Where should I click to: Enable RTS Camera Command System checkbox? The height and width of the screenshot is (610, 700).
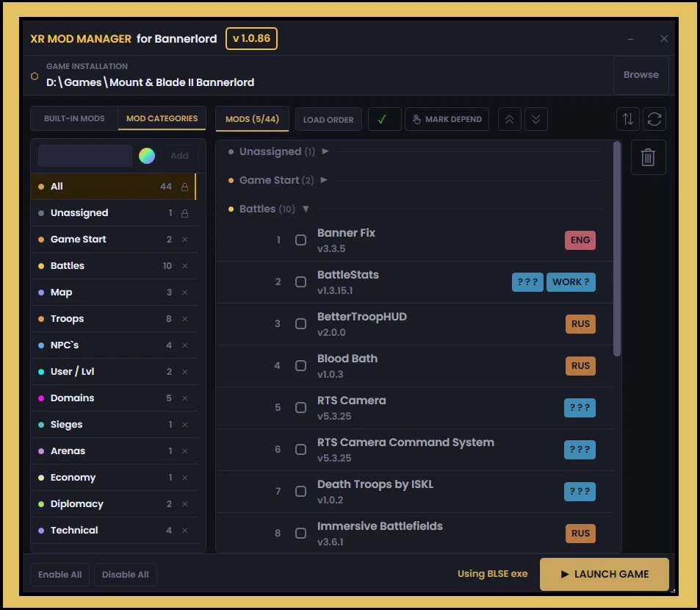301,449
